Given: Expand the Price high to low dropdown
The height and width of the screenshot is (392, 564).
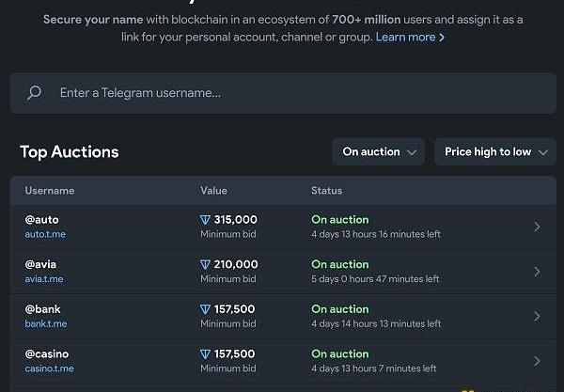Looking at the screenshot, I should click(x=494, y=152).
